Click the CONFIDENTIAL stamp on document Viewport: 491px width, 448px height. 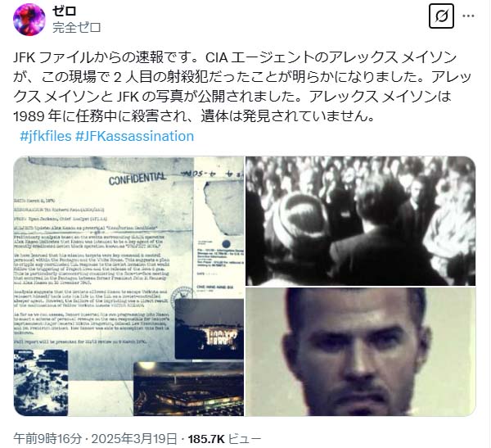(x=137, y=179)
